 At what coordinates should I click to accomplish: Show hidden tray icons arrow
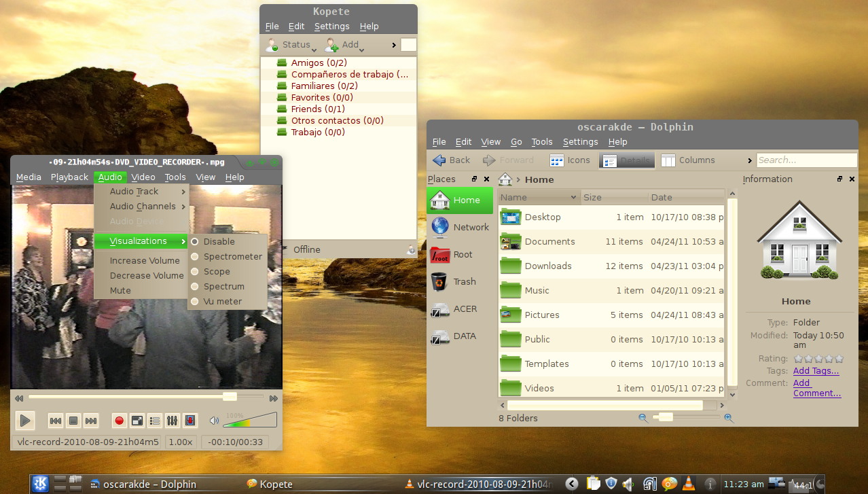(572, 484)
